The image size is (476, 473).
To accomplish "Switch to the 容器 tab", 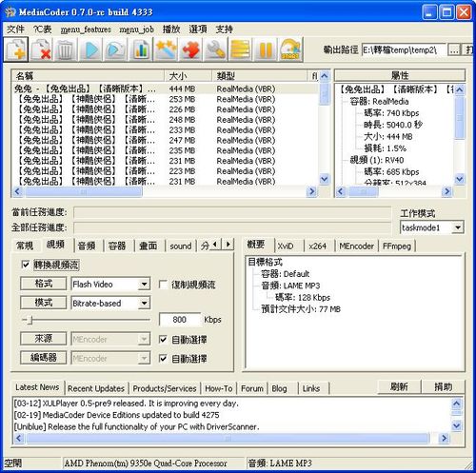I will pos(117,246).
